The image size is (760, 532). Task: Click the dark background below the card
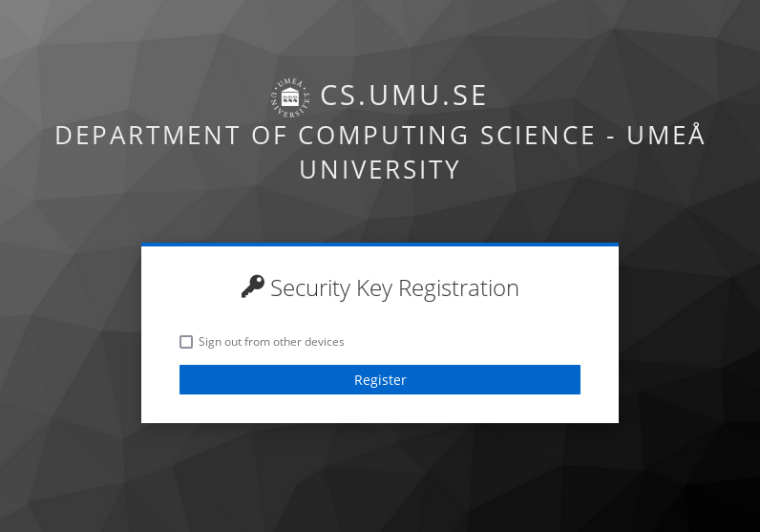380,478
